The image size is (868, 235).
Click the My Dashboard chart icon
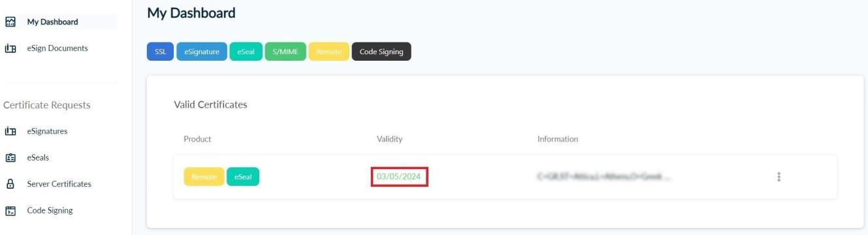10,22
